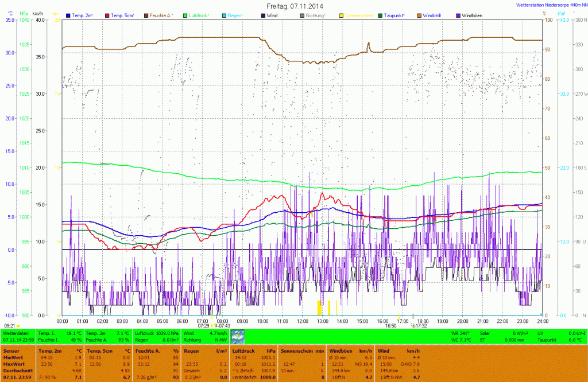The image size is (588, 382).
Task: Click the 12:00 mark on time axis
Action: pos(303,321)
